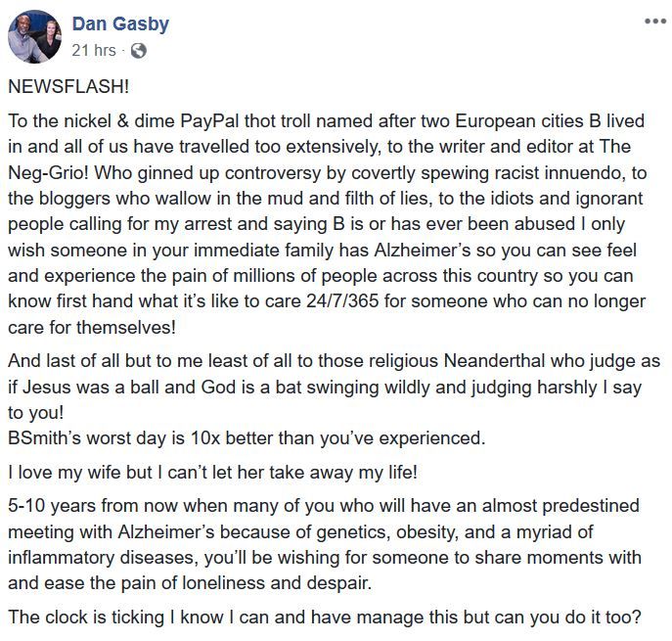Click the line reading 'to you!'
Viewport: 672px width, 641px height.
(x=35, y=413)
